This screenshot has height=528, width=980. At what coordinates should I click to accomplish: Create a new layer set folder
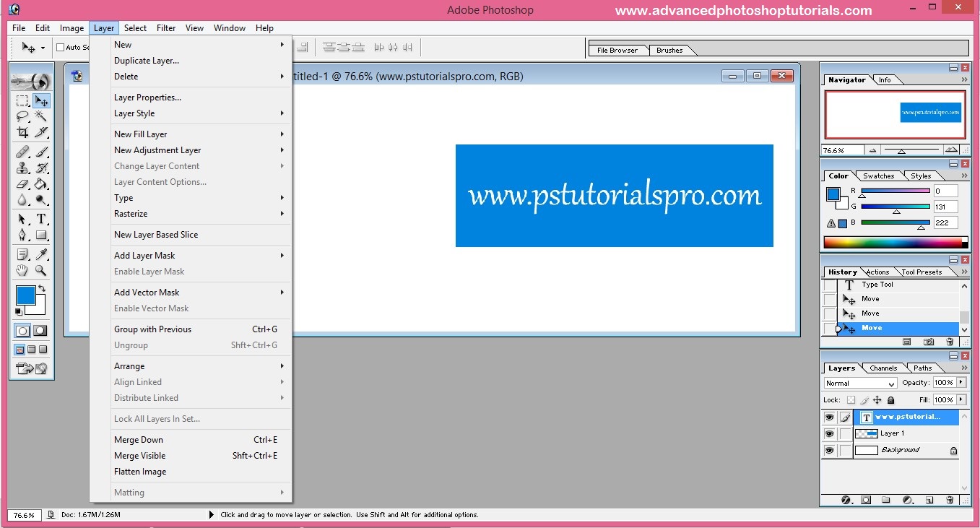[886, 500]
